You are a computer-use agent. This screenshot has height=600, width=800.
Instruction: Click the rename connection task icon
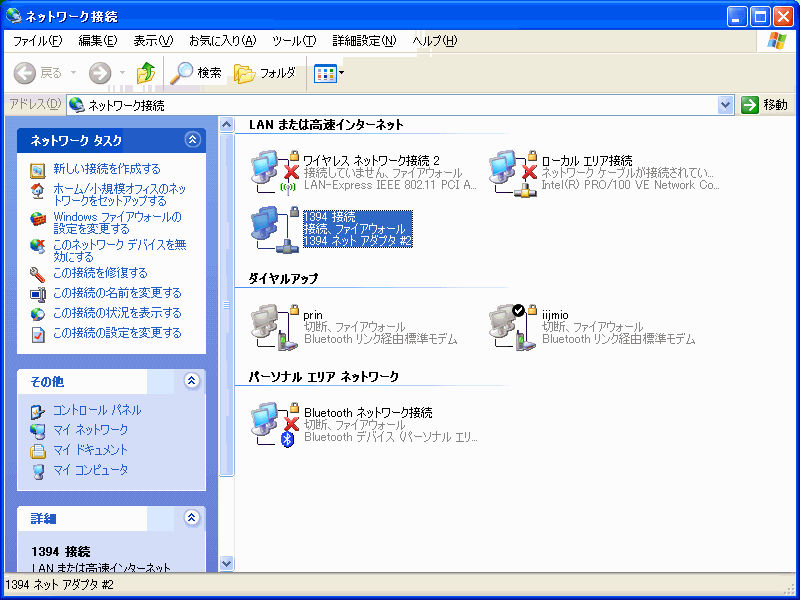click(x=38, y=294)
